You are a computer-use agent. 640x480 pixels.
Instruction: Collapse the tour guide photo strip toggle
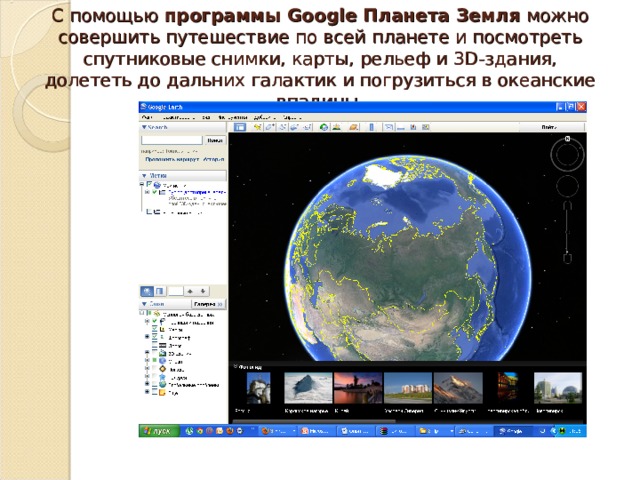236,367
